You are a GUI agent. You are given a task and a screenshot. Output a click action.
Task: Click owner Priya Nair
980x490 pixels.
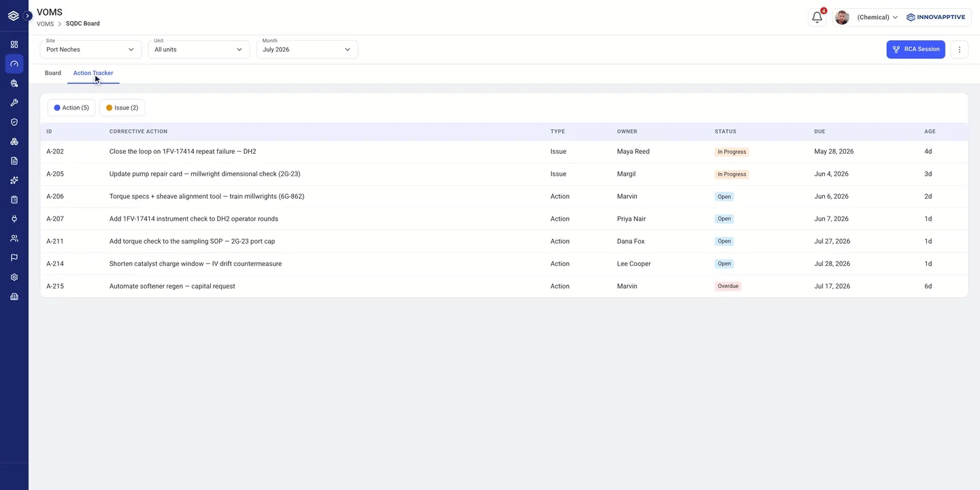[x=632, y=219]
